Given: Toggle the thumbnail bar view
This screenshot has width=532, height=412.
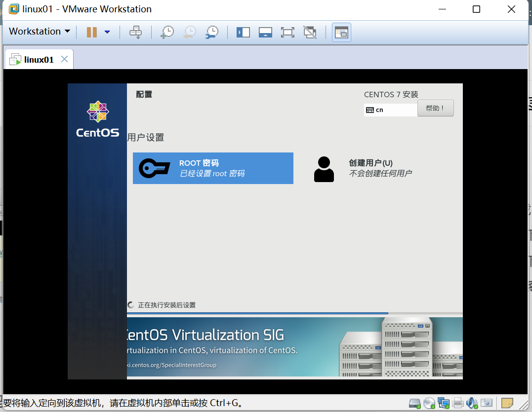Looking at the screenshot, I should [265, 33].
